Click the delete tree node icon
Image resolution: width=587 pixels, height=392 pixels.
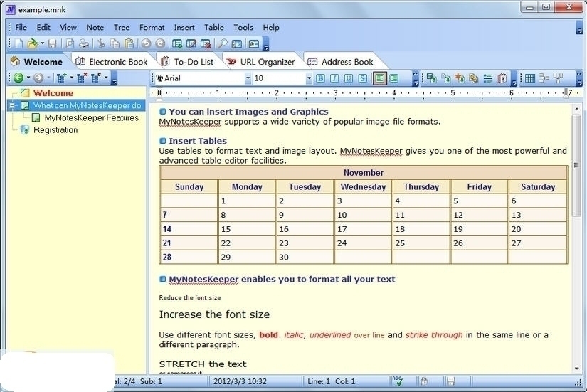[82, 78]
